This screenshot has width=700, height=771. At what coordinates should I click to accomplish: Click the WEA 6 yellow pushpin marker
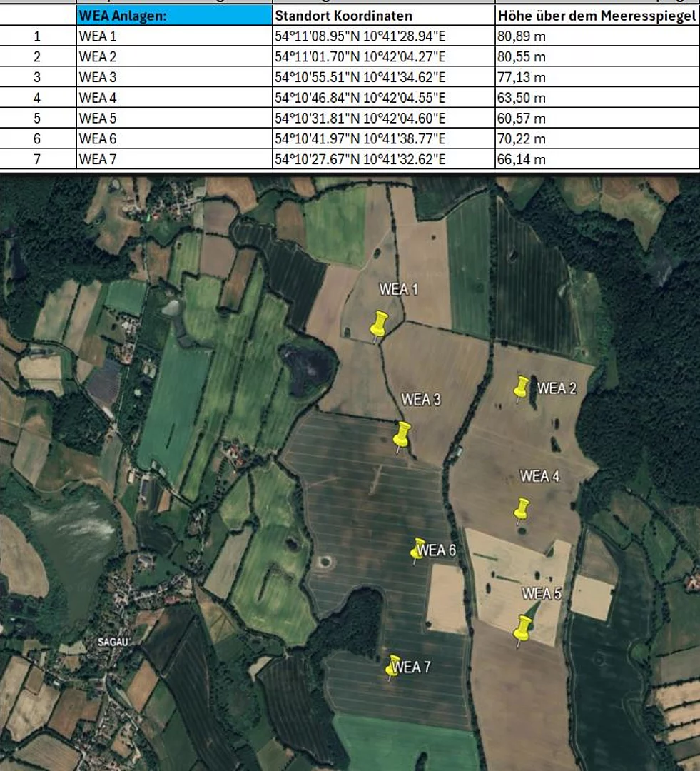coord(418,549)
